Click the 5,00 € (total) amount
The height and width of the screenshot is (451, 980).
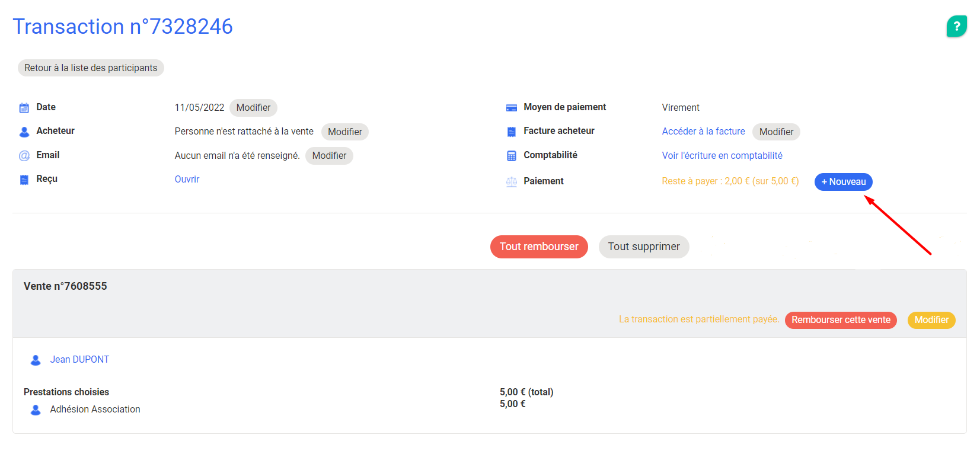pos(526,392)
